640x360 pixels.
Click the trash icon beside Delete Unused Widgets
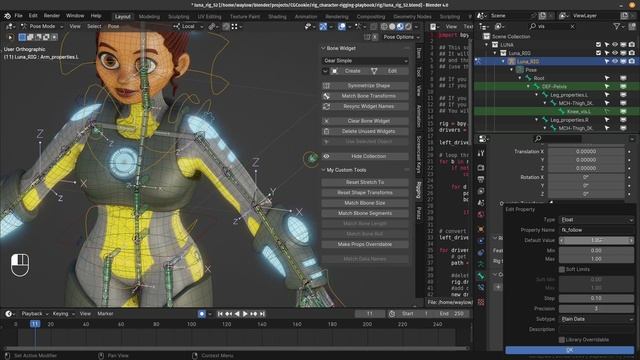326,131
